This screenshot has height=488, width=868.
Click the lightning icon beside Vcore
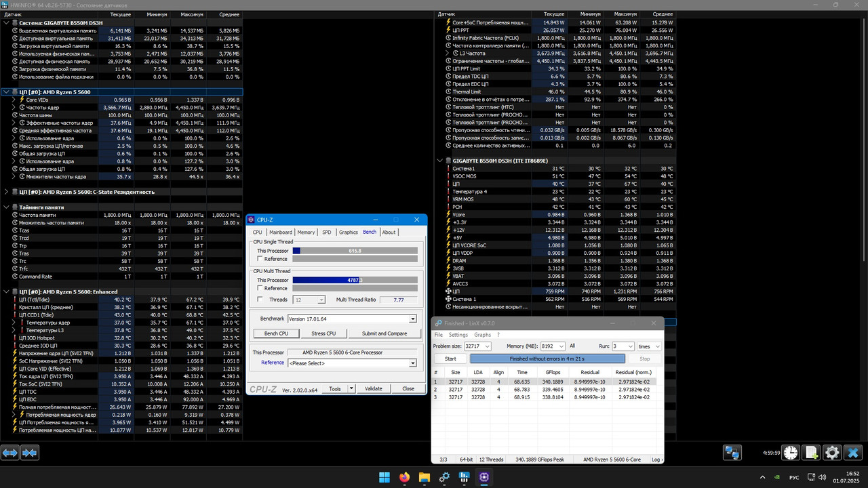448,214
